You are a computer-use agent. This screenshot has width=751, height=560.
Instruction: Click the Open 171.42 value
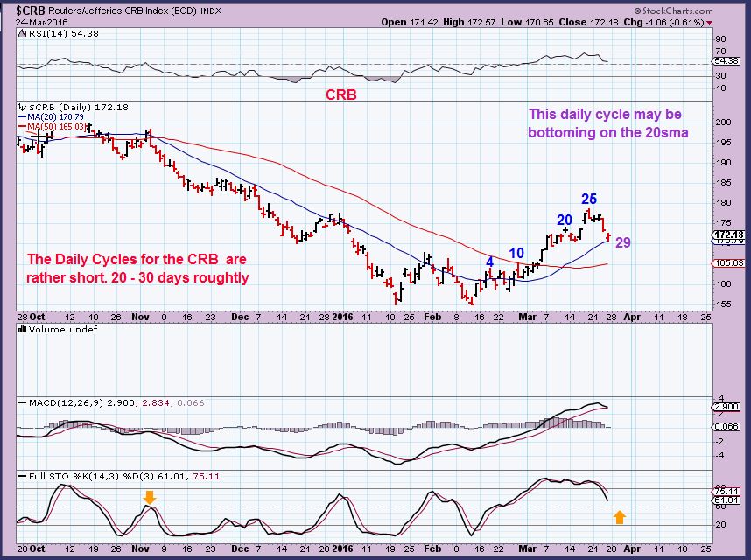tap(410, 22)
